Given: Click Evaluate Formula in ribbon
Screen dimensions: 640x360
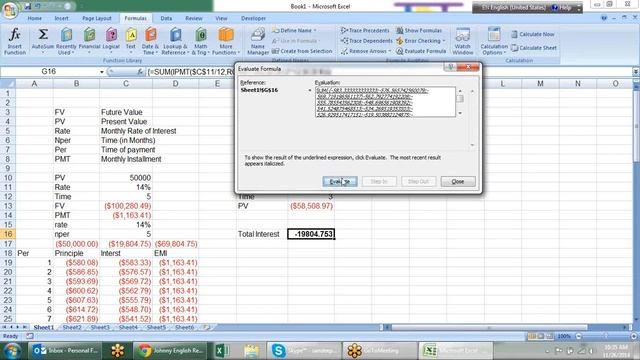Looking at the screenshot, I should 421,51.
